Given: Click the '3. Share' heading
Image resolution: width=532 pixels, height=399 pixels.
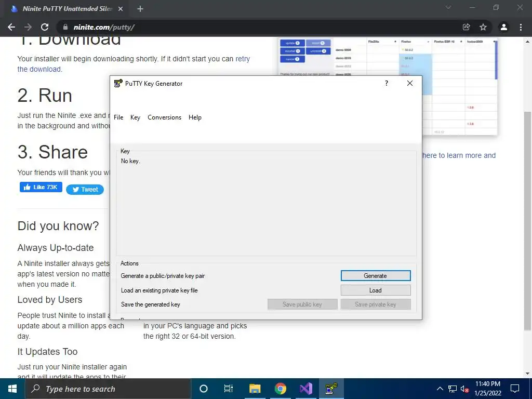Looking at the screenshot, I should coord(52,152).
